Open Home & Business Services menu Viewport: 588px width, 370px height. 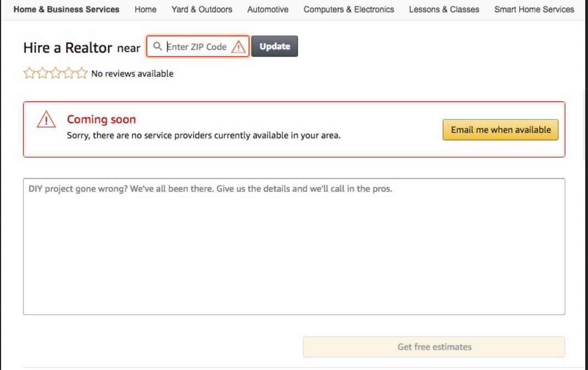point(66,9)
